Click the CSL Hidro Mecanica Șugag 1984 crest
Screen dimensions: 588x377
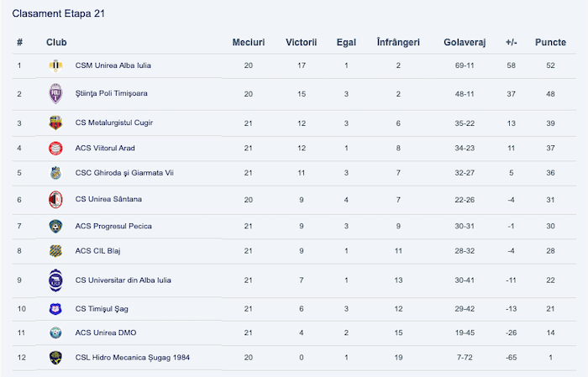pyautogui.click(x=55, y=358)
